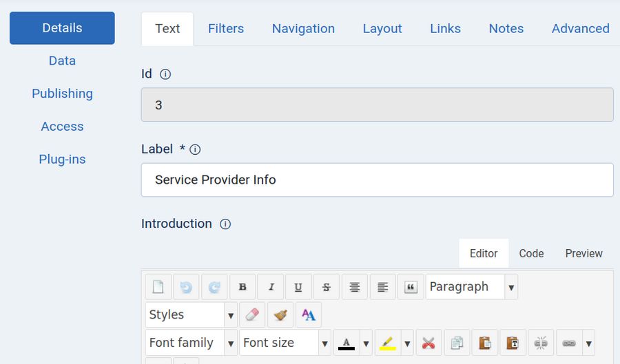
Task: Toggle bold formatting
Action: coord(242,287)
